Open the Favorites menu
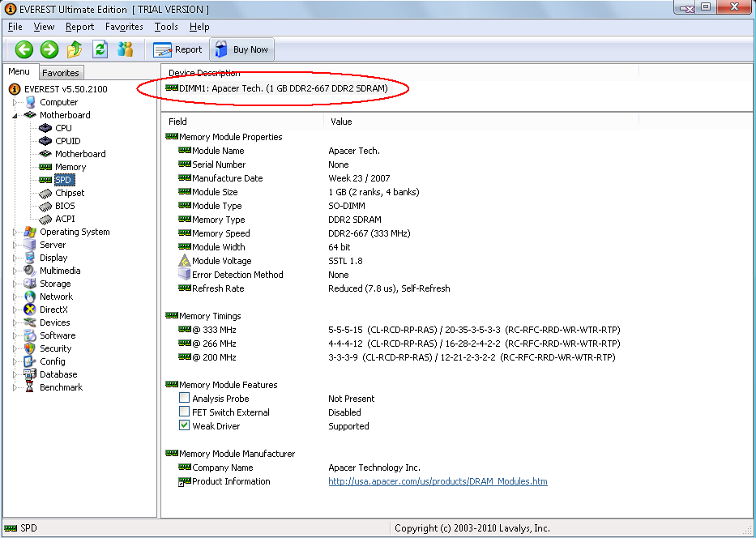 (124, 27)
